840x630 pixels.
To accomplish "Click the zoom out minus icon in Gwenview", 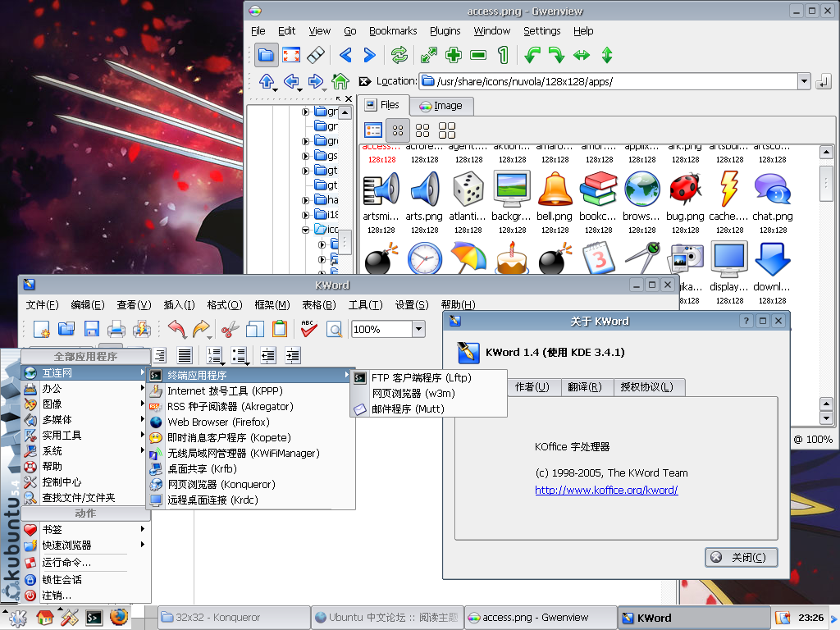I will 478,55.
